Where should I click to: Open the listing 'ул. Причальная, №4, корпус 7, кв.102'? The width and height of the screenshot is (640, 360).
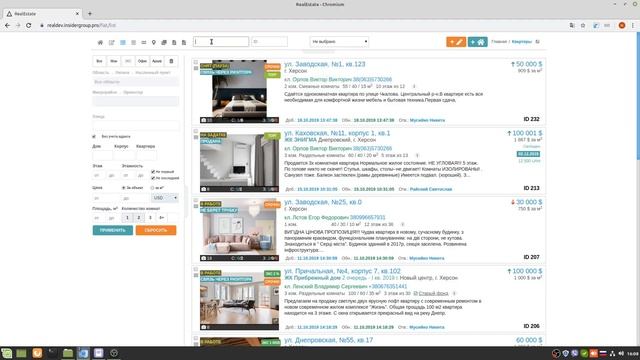tap(342, 271)
